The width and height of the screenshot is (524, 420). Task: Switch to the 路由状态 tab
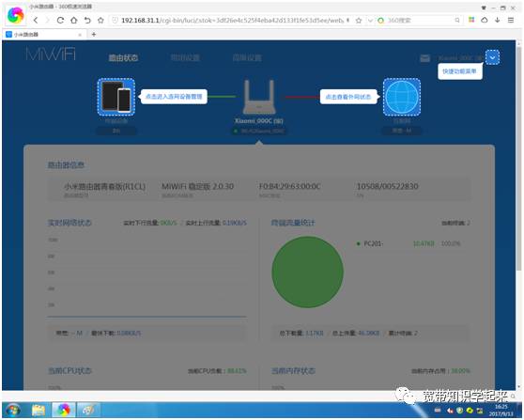pyautogui.click(x=123, y=58)
